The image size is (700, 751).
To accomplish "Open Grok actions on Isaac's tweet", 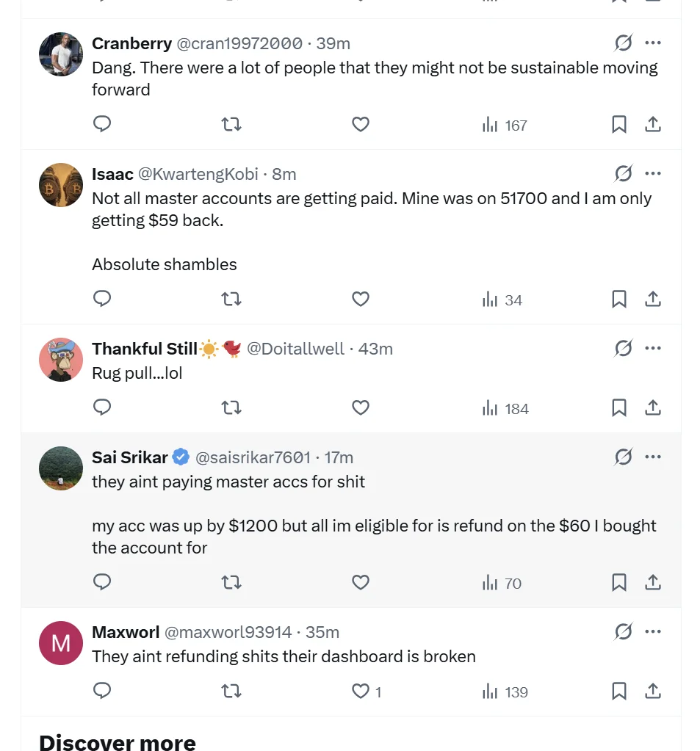I will click(622, 173).
